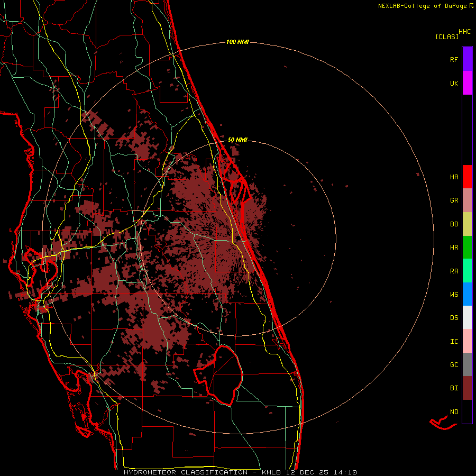Click the GC legend label
Viewport: 476px width, 476px height.
(x=454, y=365)
